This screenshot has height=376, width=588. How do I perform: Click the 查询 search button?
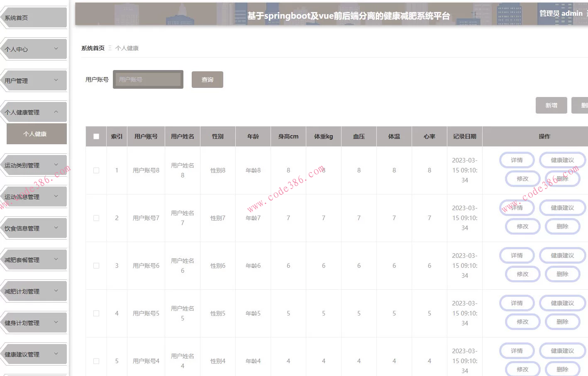pyautogui.click(x=207, y=80)
